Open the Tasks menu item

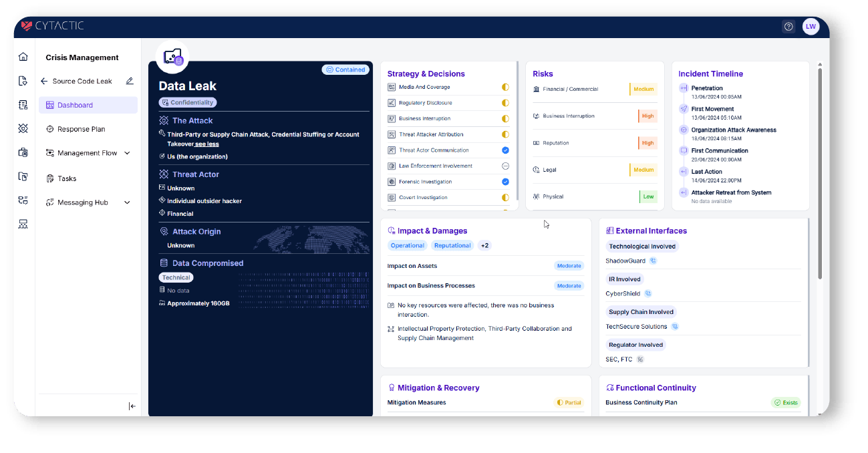pyautogui.click(x=88, y=178)
